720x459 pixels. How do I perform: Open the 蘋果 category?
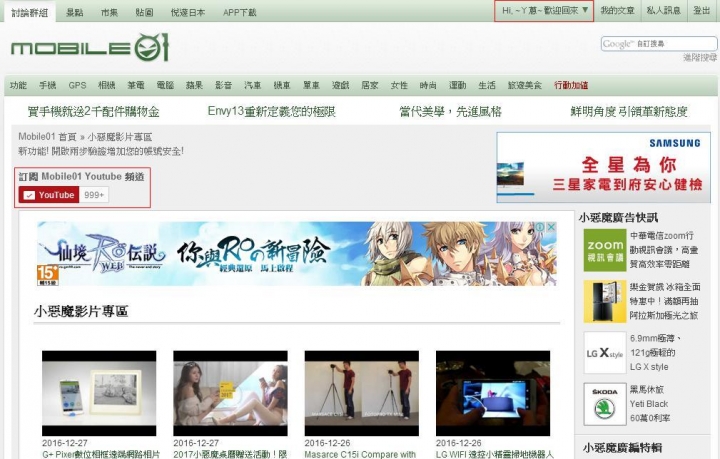(x=194, y=85)
